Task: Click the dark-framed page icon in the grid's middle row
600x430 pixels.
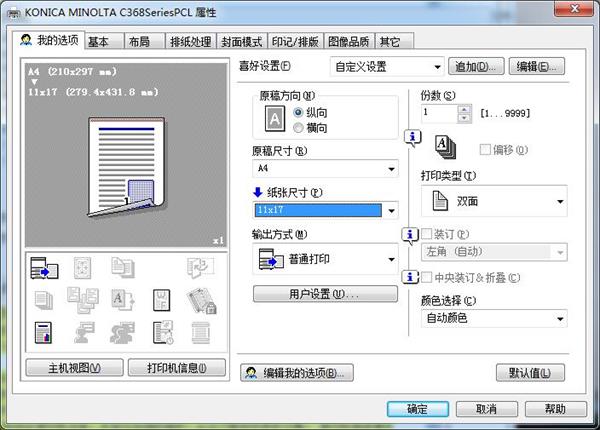Action: click(x=161, y=300)
